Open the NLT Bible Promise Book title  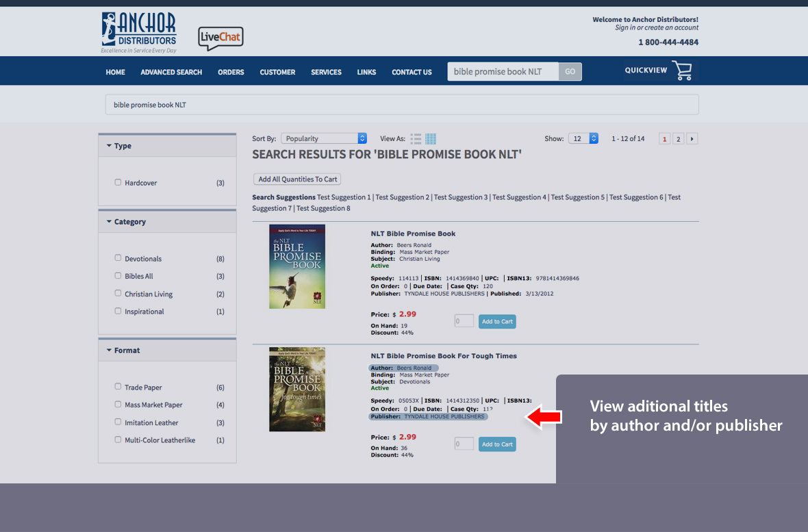click(x=414, y=233)
